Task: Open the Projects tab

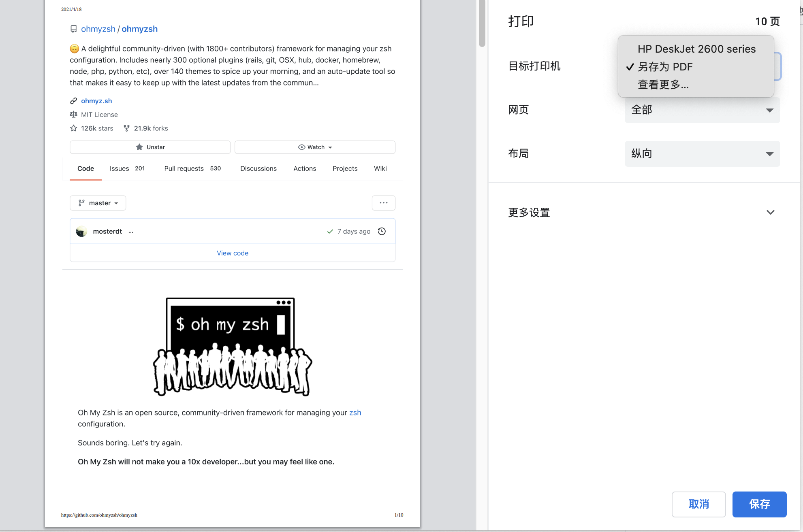Action: [x=345, y=168]
